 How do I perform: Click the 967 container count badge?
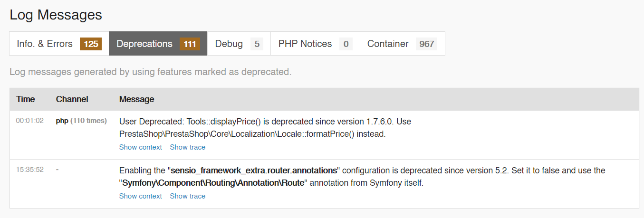427,44
